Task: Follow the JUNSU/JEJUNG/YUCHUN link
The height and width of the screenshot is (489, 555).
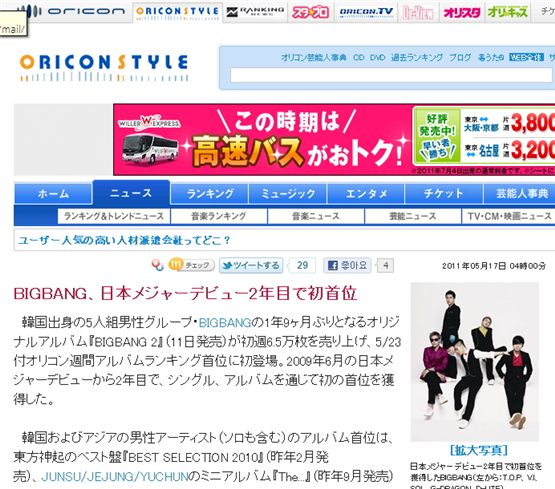Action: click(x=115, y=477)
